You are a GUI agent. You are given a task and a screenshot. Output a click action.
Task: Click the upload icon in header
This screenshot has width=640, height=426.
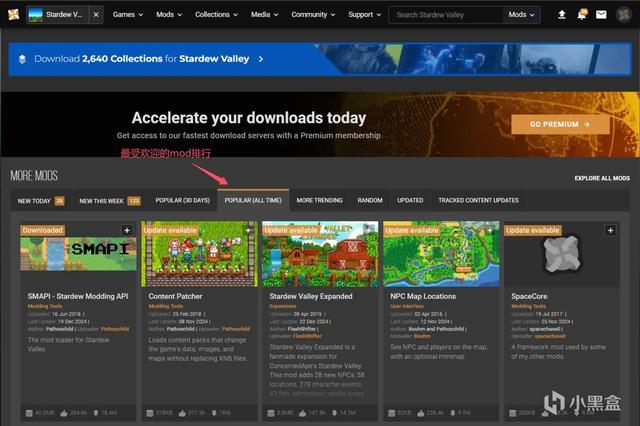(x=562, y=15)
